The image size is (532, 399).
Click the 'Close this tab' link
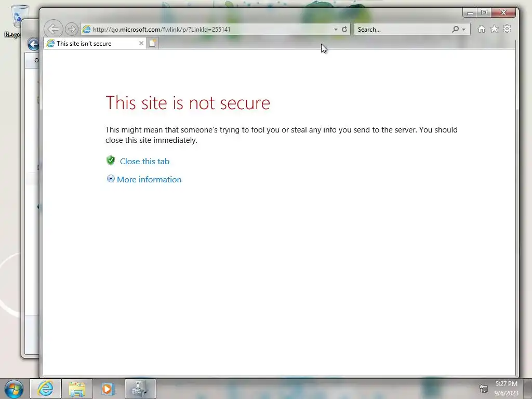pyautogui.click(x=144, y=161)
